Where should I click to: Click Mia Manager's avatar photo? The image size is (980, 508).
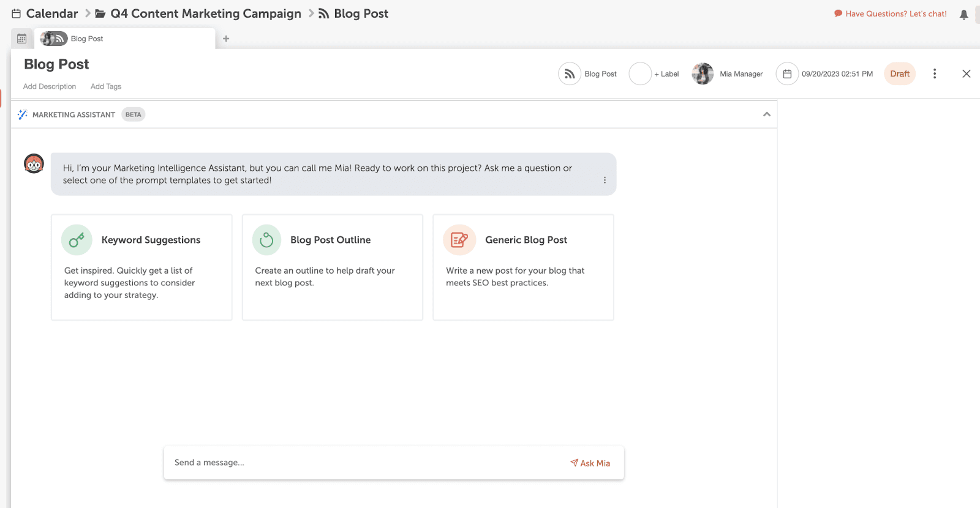(x=703, y=74)
